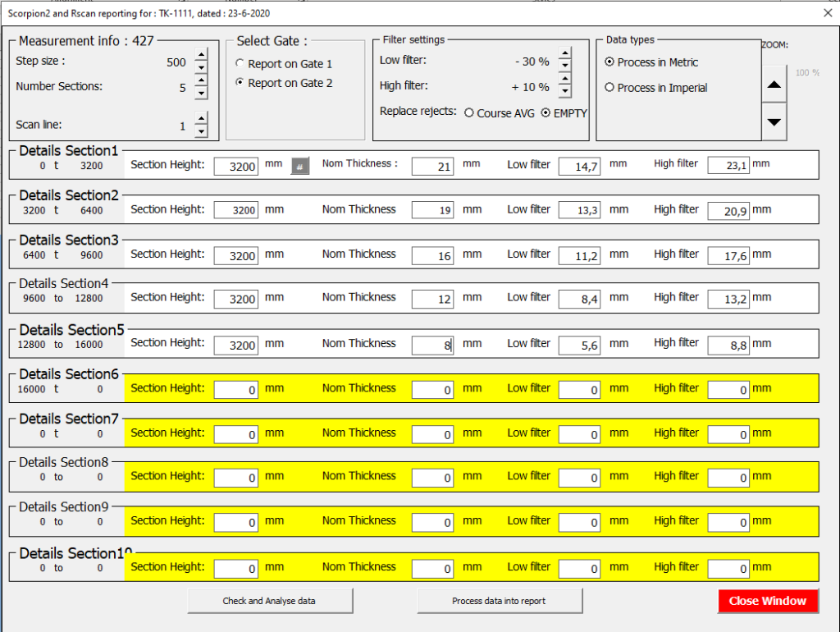Edit Section9 Section Height field
This screenshot has height=632, width=840.
tap(235, 522)
